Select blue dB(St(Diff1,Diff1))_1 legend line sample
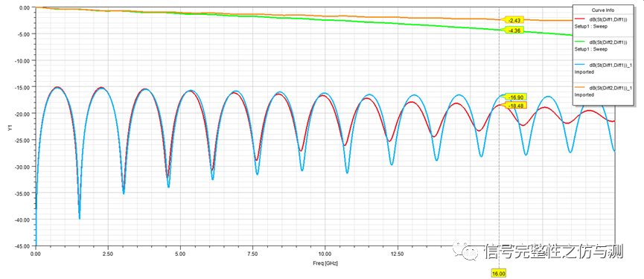Image resolution: width=644 pixels, height=279 pixels. click(x=580, y=65)
